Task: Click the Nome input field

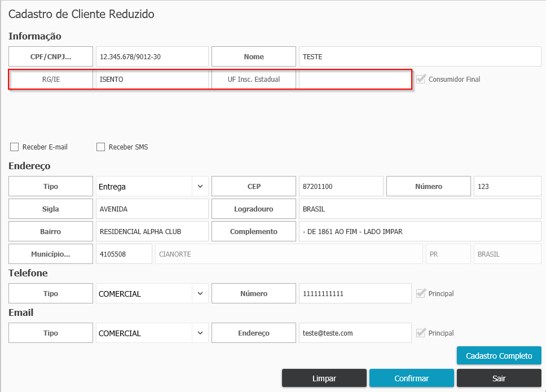Action: [420, 56]
